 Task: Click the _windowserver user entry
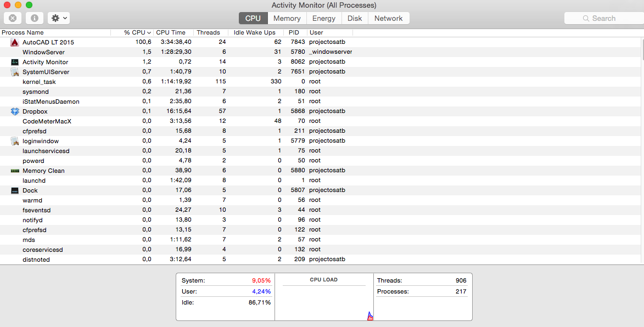(330, 52)
